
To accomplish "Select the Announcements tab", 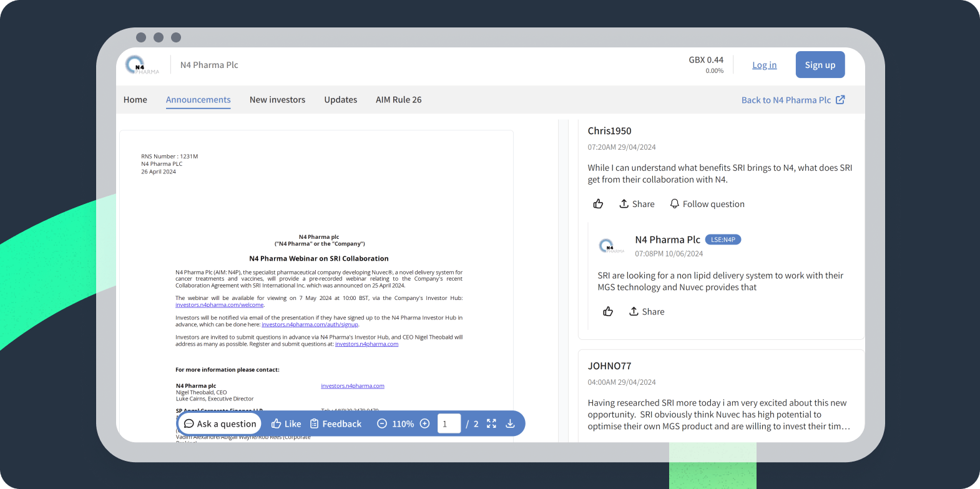I will pyautogui.click(x=198, y=100).
